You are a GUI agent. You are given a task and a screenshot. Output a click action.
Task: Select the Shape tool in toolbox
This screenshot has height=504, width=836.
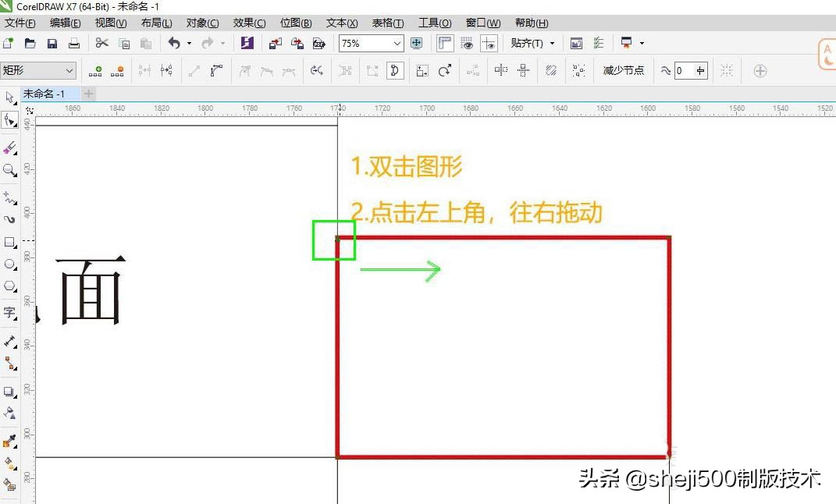point(9,120)
